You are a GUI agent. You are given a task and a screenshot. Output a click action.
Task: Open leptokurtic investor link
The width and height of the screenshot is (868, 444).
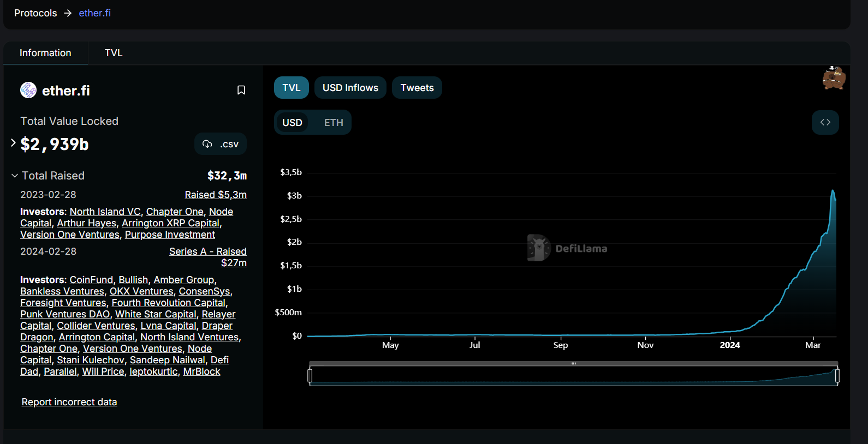153,371
